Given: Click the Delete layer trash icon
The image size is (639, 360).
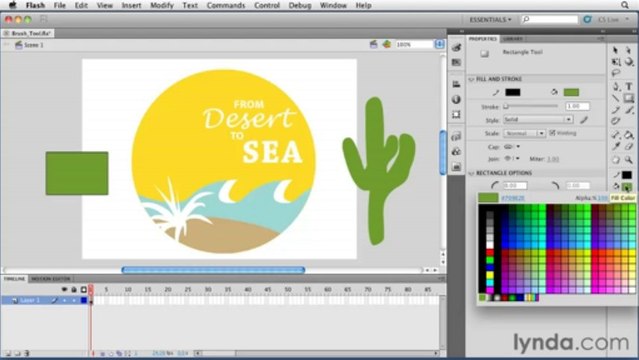Looking at the screenshot, I should pos(27,353).
